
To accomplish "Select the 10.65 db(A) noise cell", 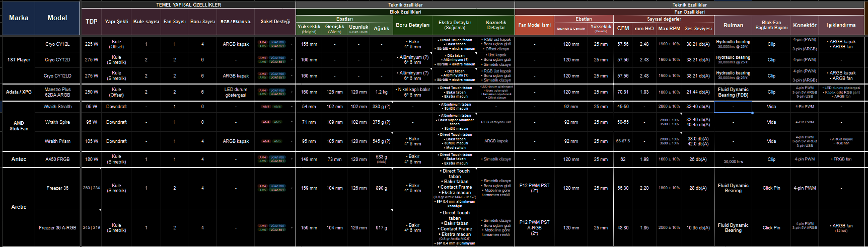I will 698,228.
